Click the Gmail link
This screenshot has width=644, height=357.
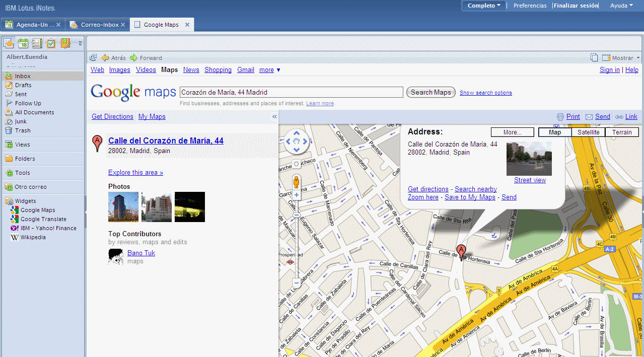tap(246, 70)
